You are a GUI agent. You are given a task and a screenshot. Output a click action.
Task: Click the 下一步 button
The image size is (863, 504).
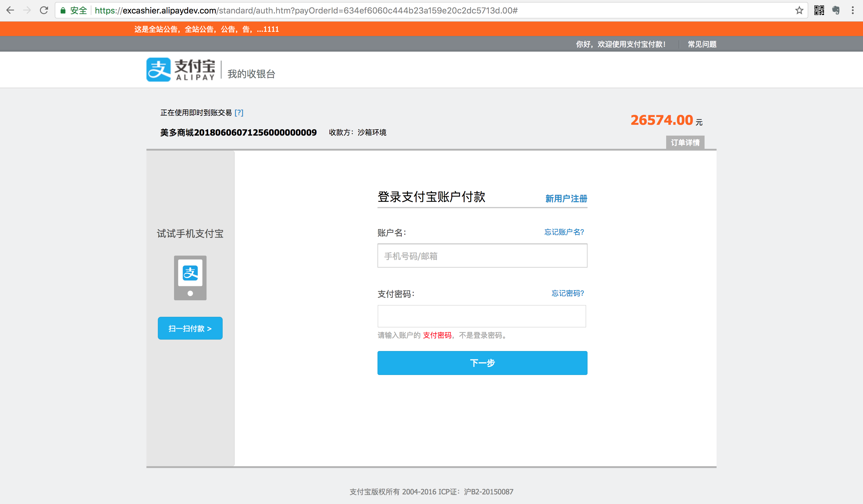tap(482, 363)
